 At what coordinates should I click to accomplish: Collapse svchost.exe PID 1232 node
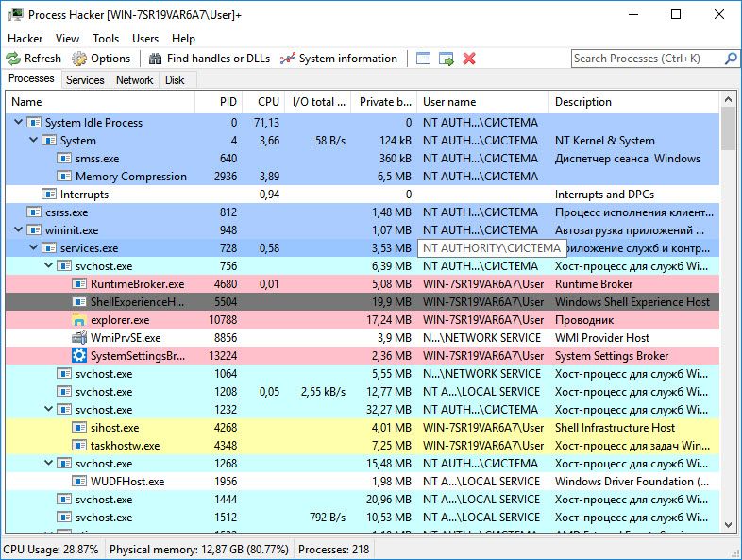pos(48,409)
